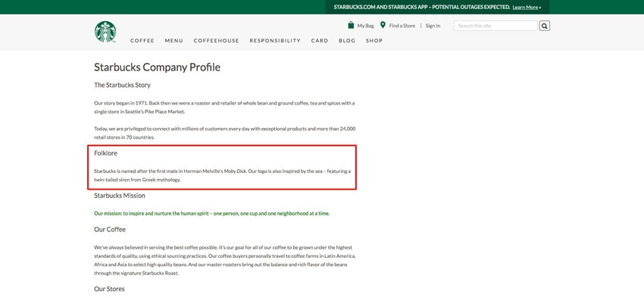
Task: Open the CARD menu item
Action: coord(320,41)
